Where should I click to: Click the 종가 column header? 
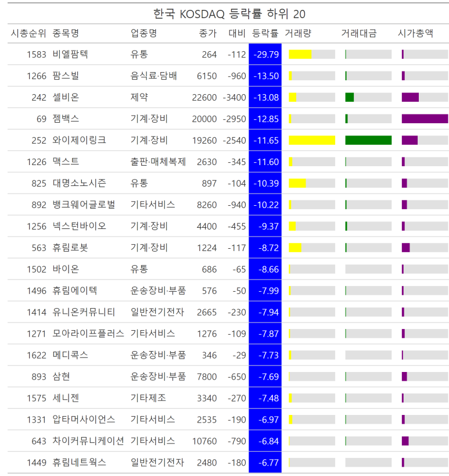[208, 33]
